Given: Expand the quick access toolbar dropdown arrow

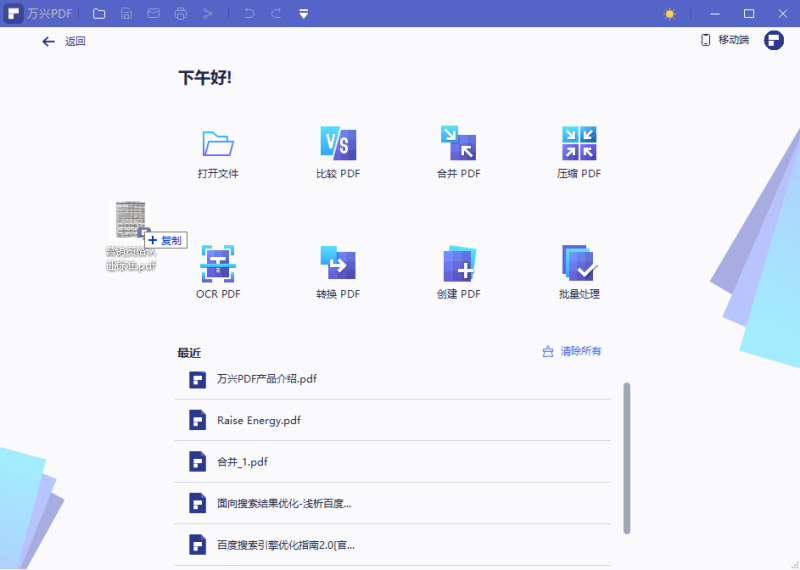Looking at the screenshot, I should tap(304, 14).
